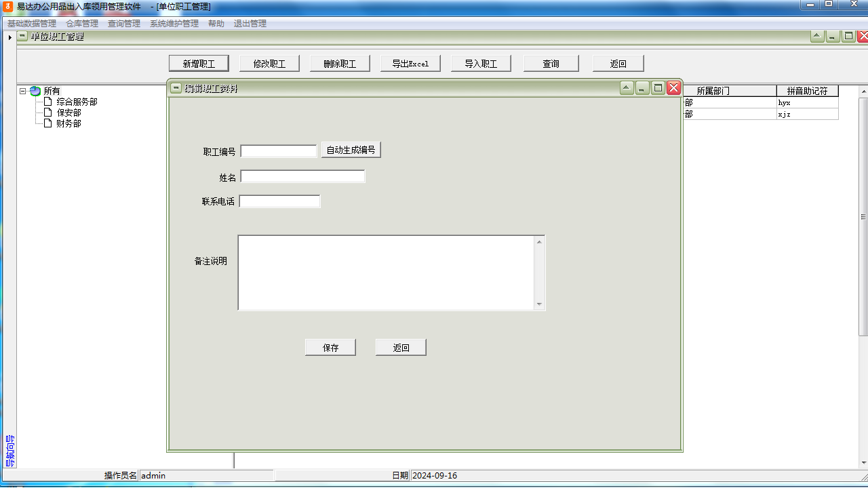Click the 拼音助记符 column header
Screen dimensions: 868x488
[808, 90]
